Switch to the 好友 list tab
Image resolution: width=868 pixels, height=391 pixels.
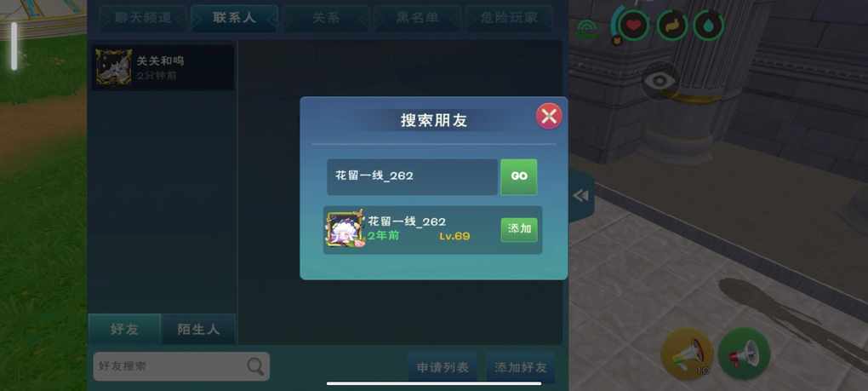coord(124,330)
